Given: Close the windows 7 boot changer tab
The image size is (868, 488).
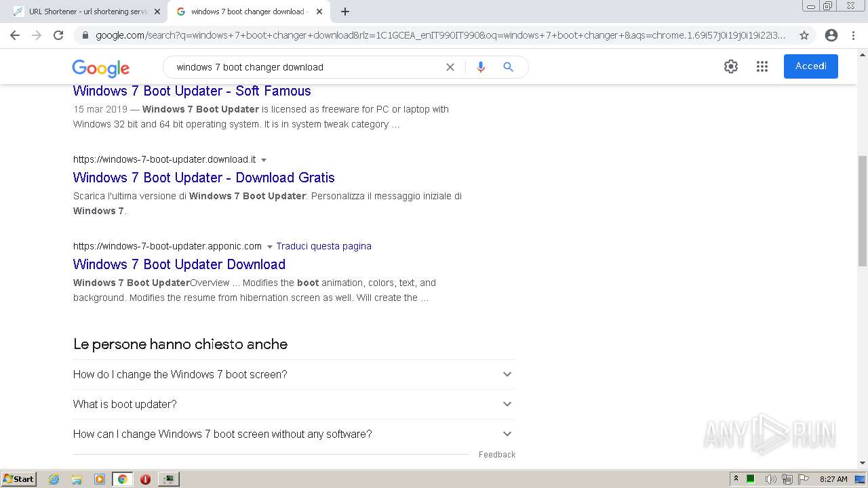Looking at the screenshot, I should (319, 12).
